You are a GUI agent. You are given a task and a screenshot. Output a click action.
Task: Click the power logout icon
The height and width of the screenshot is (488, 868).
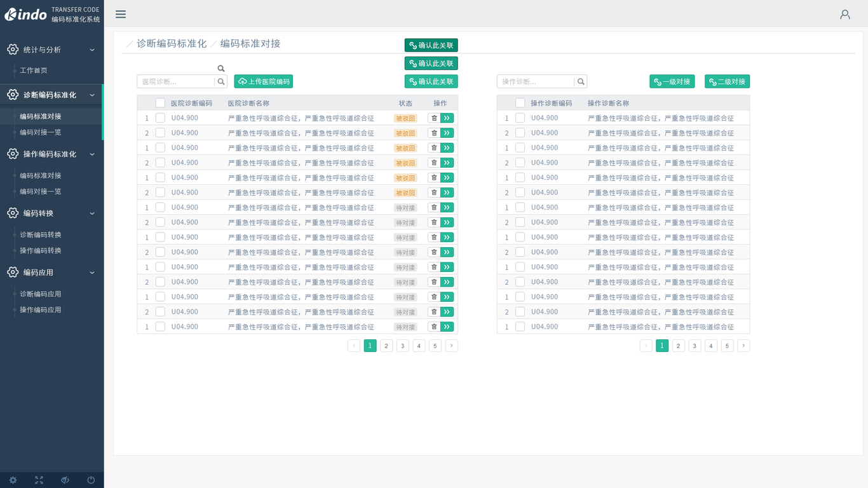click(x=91, y=480)
